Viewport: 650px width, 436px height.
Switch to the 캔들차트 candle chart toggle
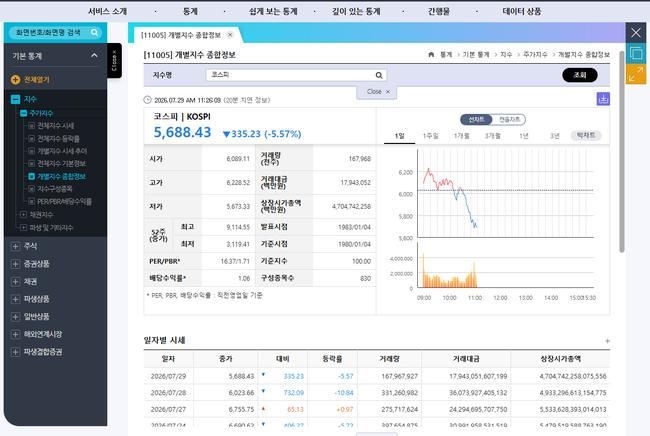coord(509,119)
